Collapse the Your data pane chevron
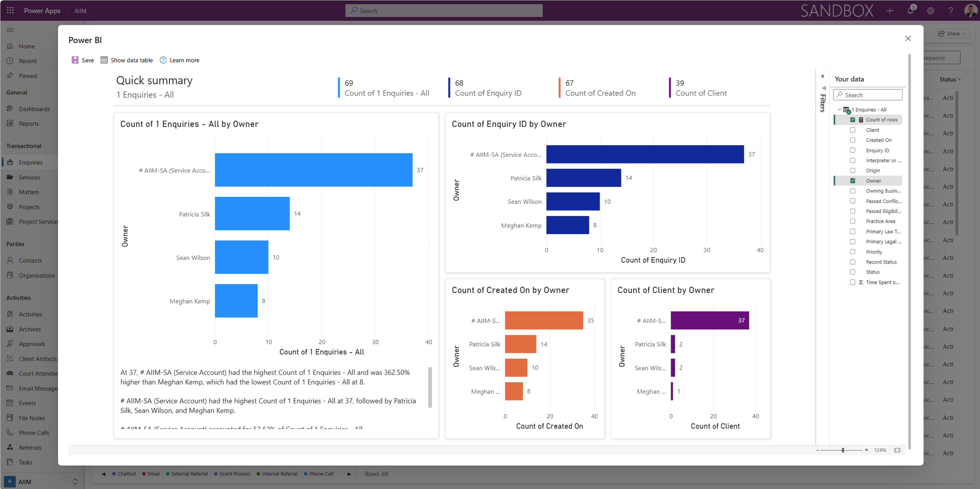This screenshot has height=489, width=980. click(x=823, y=76)
